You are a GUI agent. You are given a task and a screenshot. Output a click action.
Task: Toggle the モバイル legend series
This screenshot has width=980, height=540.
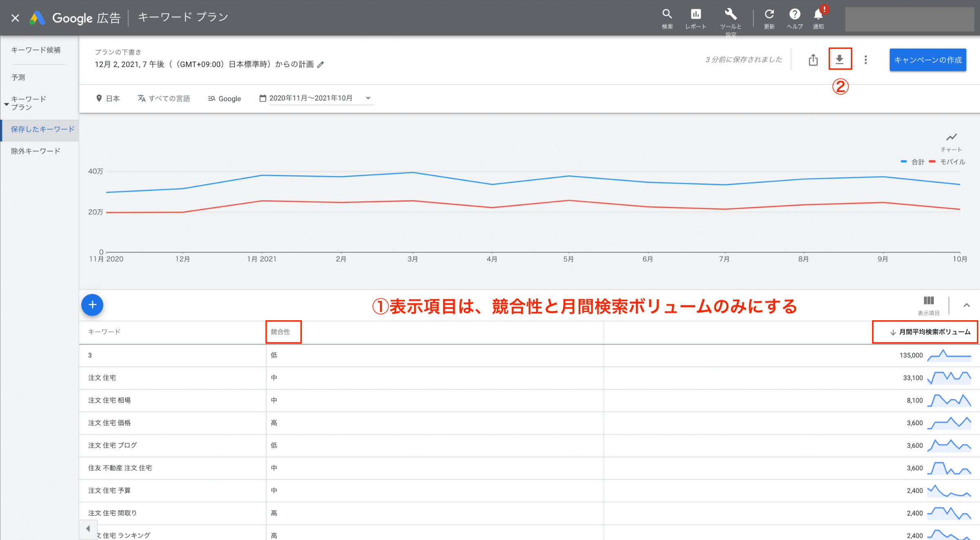pyautogui.click(x=947, y=162)
